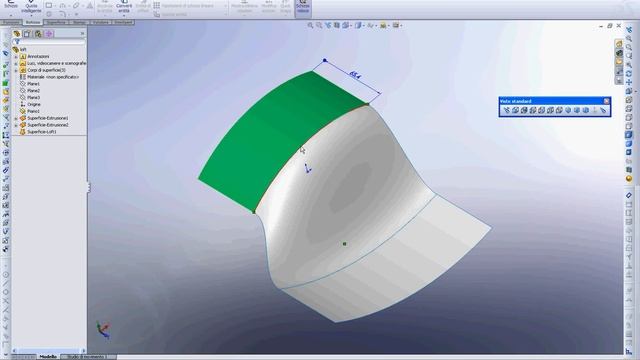The height and width of the screenshot is (360, 640).
Task: Switch to Studio di movimento 1 tab
Action: (x=87, y=357)
